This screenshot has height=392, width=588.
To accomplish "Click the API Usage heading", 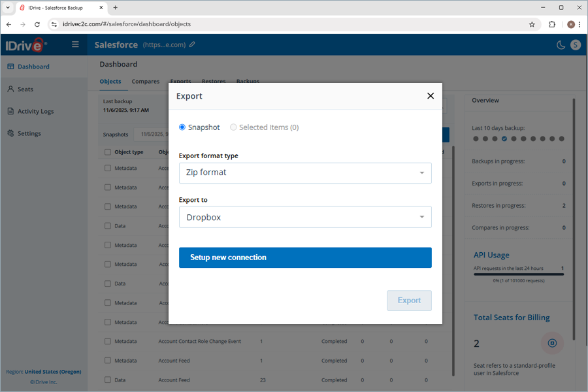I will pos(491,255).
